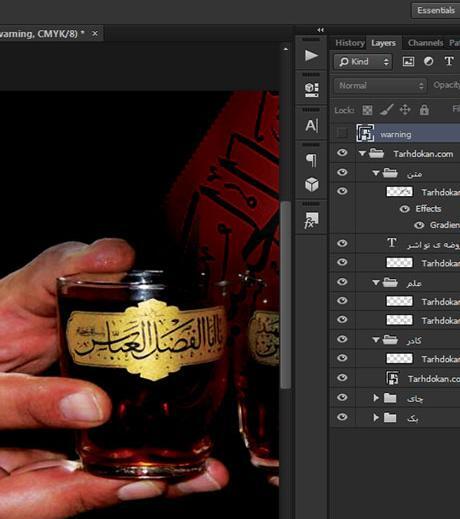
Task: Click the Tarhdokan.co smart object layer thumbnail
Action: 392,378
